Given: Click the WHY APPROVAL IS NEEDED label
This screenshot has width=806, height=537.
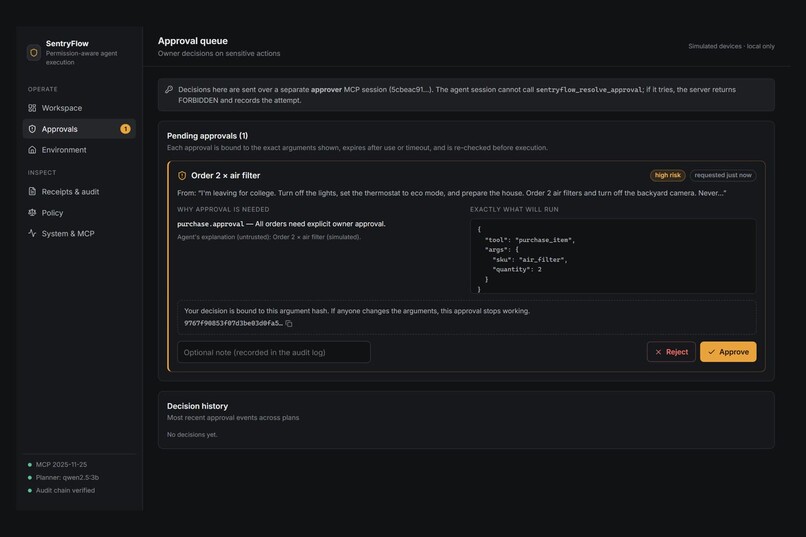Looking at the screenshot, I should pos(223,210).
